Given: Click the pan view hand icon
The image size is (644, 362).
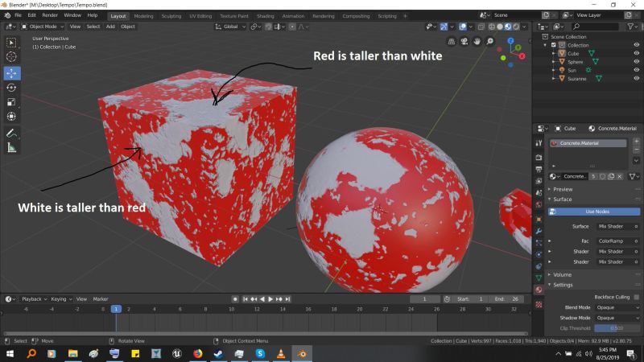Looking at the screenshot, I should click(477, 42).
